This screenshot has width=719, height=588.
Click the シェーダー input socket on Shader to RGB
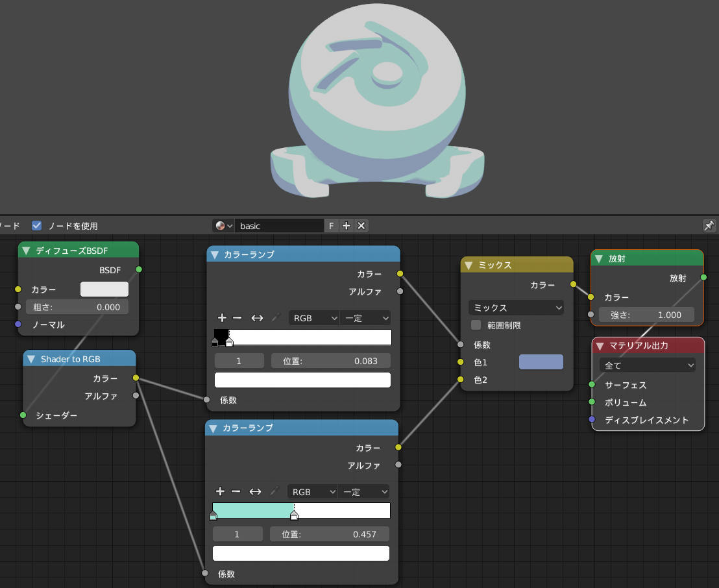[x=23, y=415]
